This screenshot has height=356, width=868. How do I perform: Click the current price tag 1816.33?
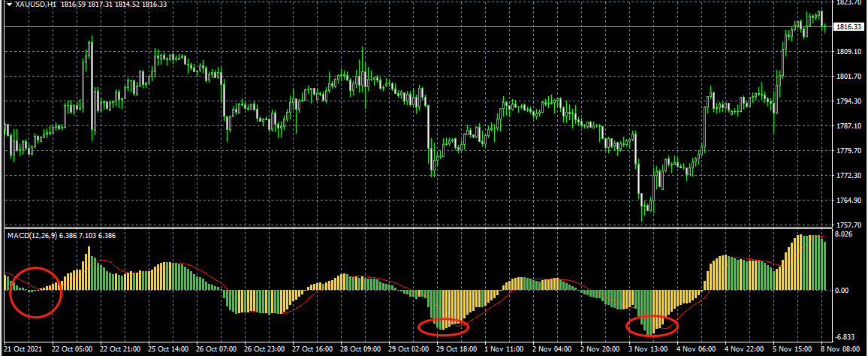[x=848, y=26]
